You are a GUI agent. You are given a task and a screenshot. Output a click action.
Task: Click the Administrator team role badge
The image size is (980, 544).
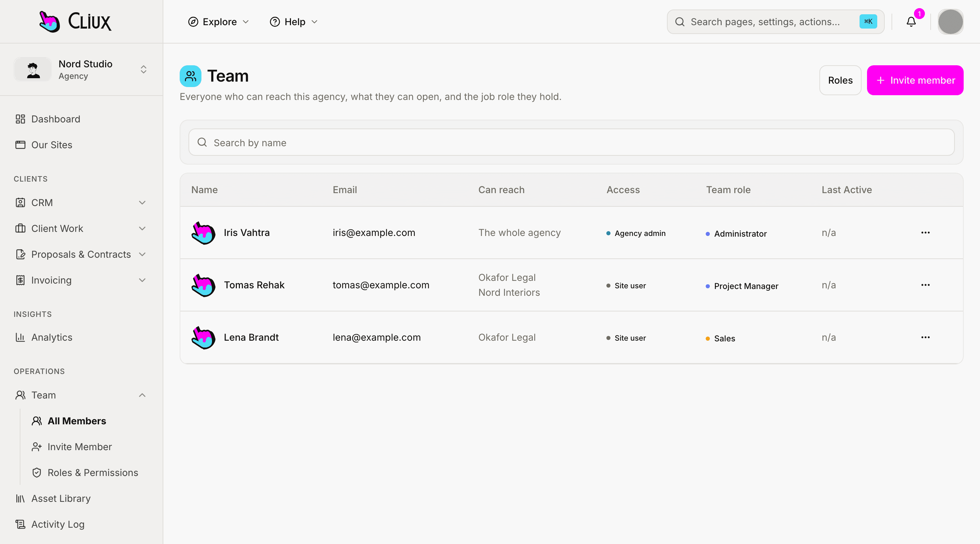point(736,234)
